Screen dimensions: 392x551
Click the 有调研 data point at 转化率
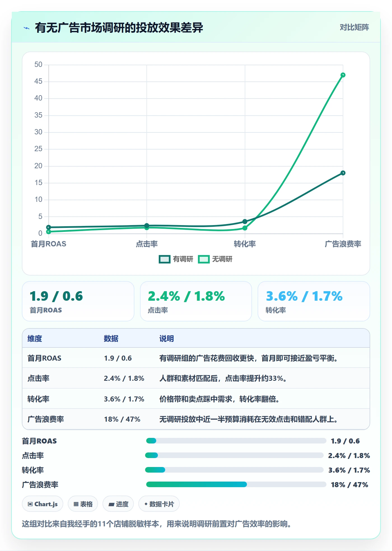pyautogui.click(x=245, y=221)
